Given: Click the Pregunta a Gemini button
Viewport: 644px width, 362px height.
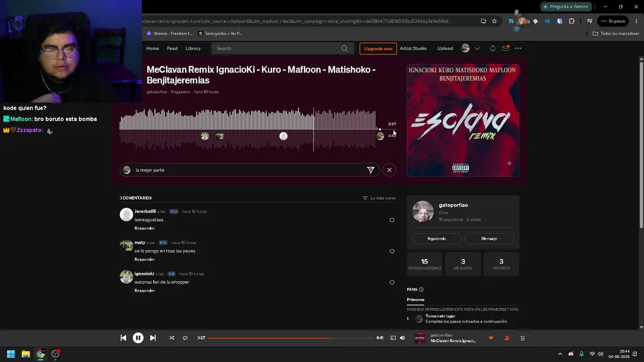Looking at the screenshot, I should point(566,7).
